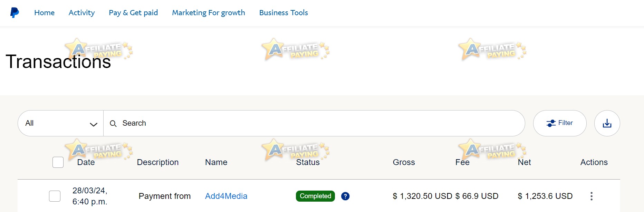Click the search magnifier icon
This screenshot has height=212, width=644.
[113, 123]
